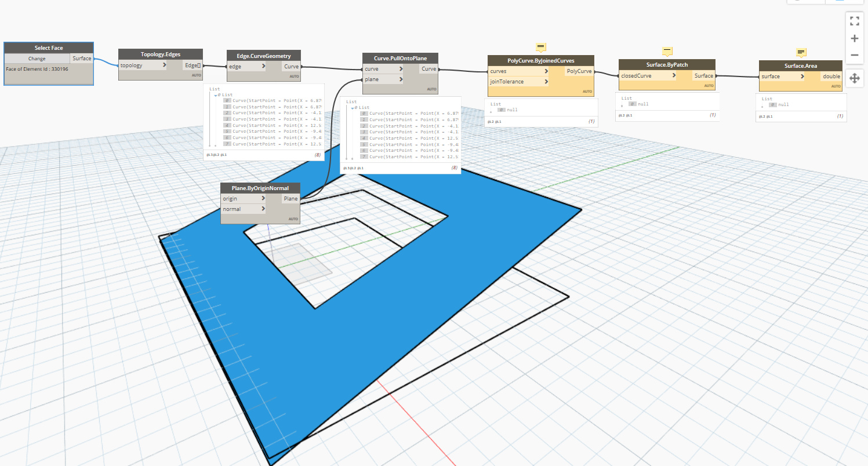Click row 7 in the Edge.CurveGeometry preview list
Viewport: 868px width, 466px height.
click(273, 144)
